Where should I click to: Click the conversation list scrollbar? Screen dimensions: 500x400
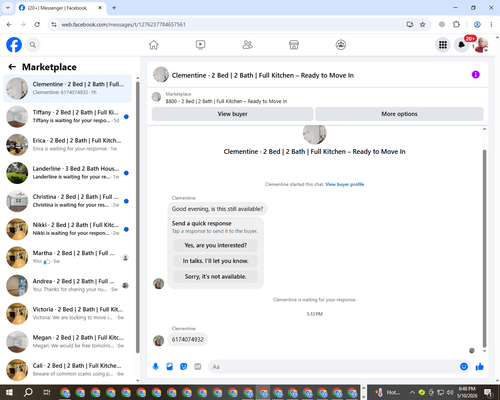coord(138,217)
